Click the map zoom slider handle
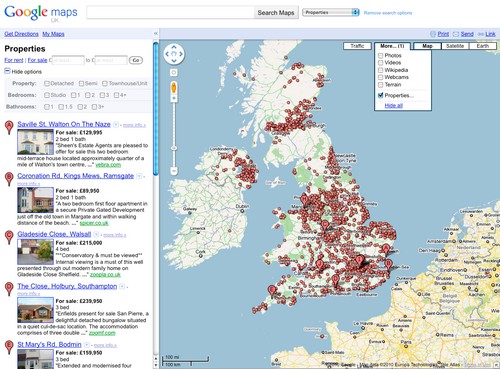 coord(174,148)
